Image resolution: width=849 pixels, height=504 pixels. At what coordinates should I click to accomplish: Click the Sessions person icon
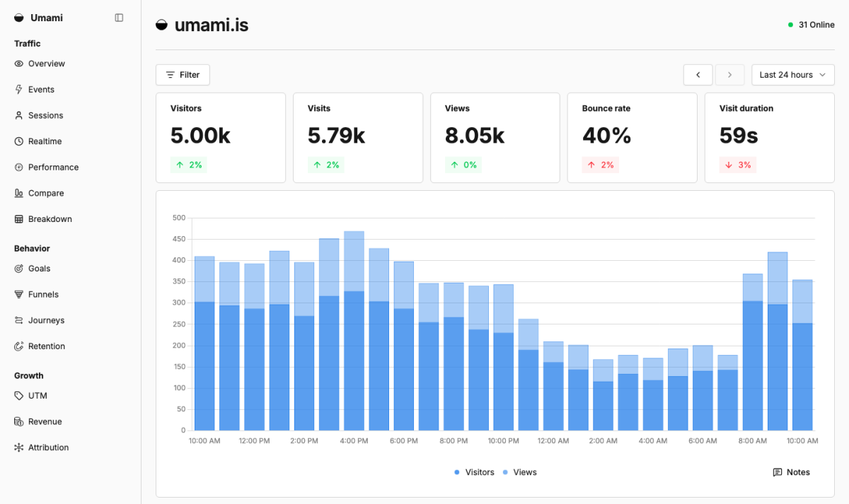(x=19, y=115)
